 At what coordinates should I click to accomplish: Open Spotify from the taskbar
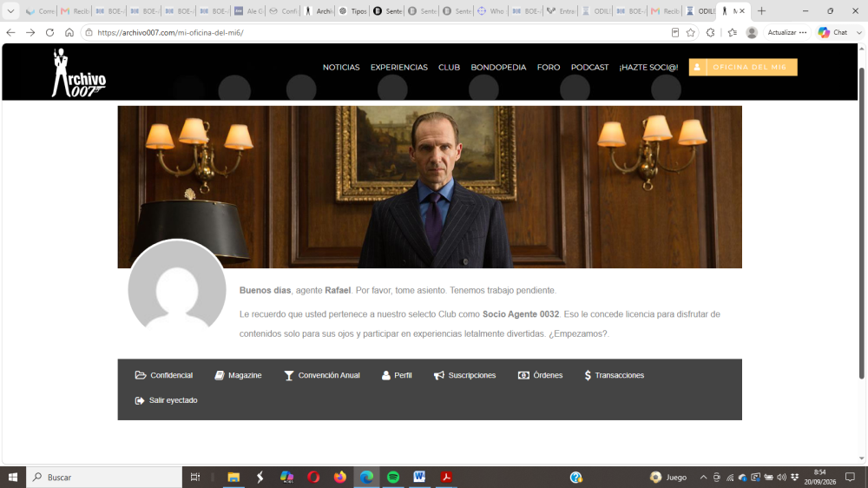pyautogui.click(x=393, y=477)
